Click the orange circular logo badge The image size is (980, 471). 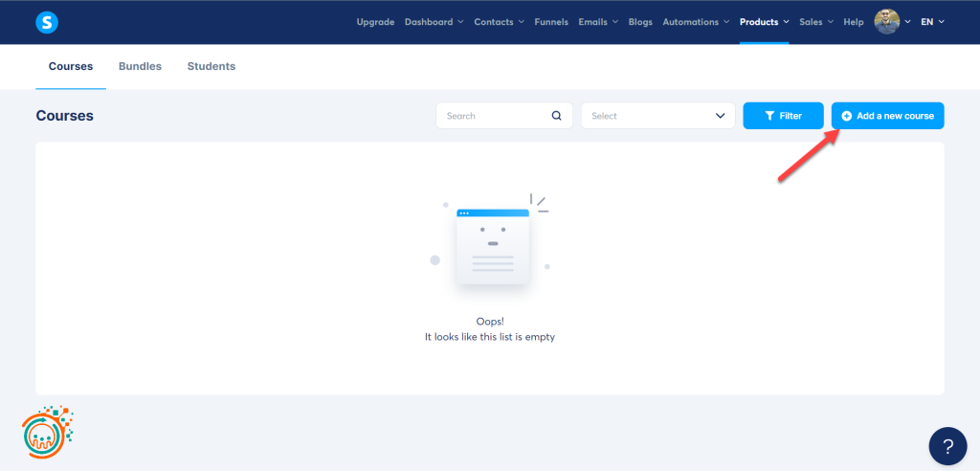[47, 432]
